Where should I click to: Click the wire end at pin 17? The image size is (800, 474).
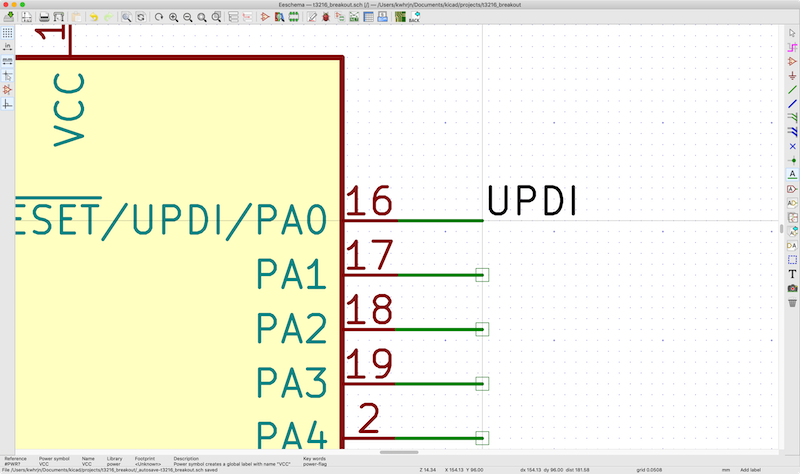tap(482, 275)
